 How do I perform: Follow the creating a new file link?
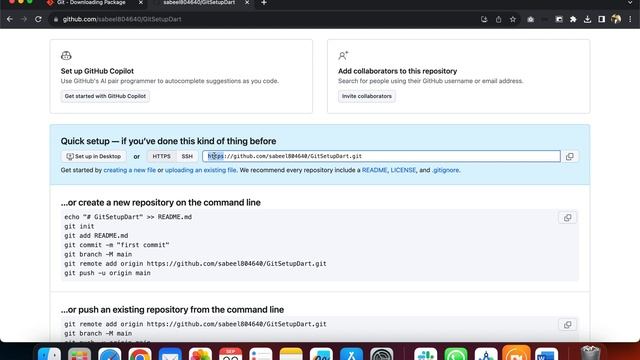(130, 170)
